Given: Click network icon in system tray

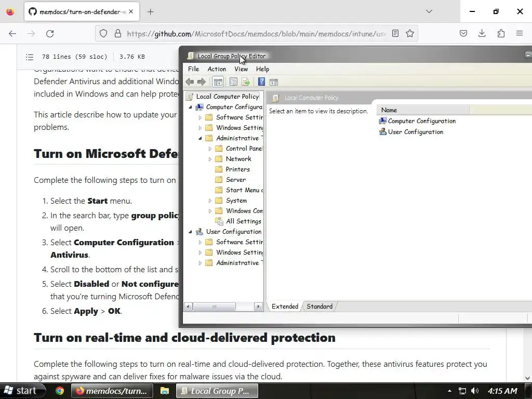Looking at the screenshot, I should [462, 391].
